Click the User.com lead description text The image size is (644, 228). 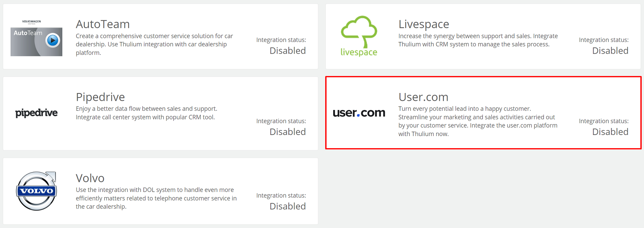(478, 121)
